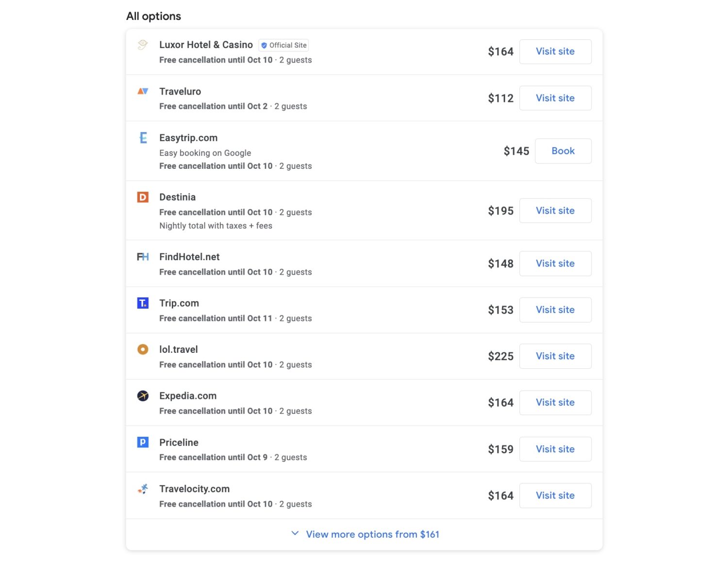Click the lol.travel circular logo
The height and width of the screenshot is (561, 728).
pyautogui.click(x=142, y=349)
